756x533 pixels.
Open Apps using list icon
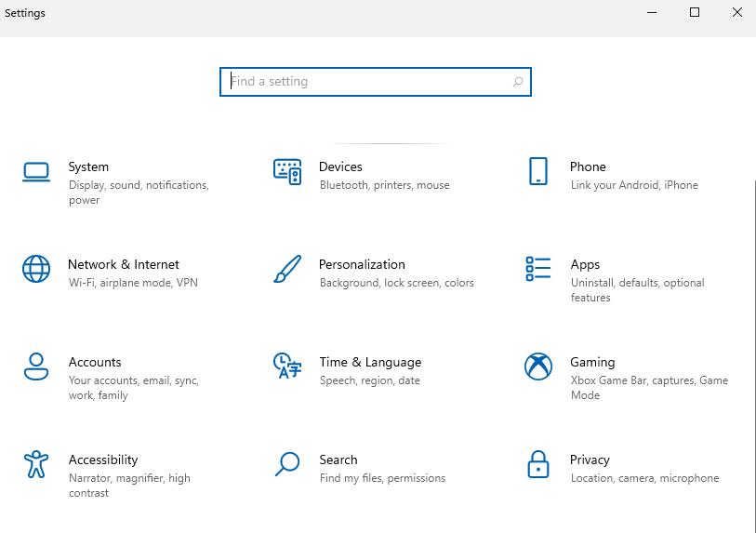(537, 269)
